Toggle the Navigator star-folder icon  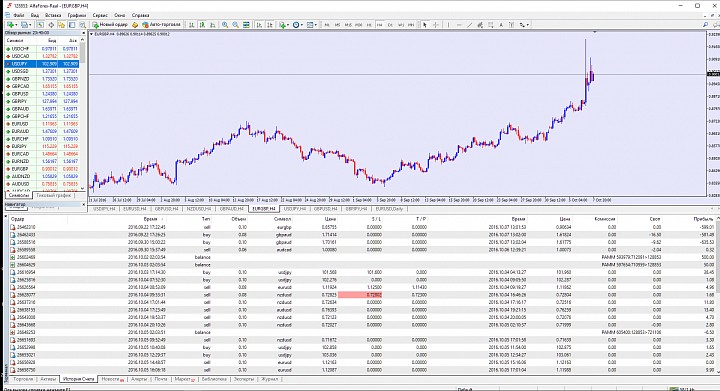pos(61,25)
